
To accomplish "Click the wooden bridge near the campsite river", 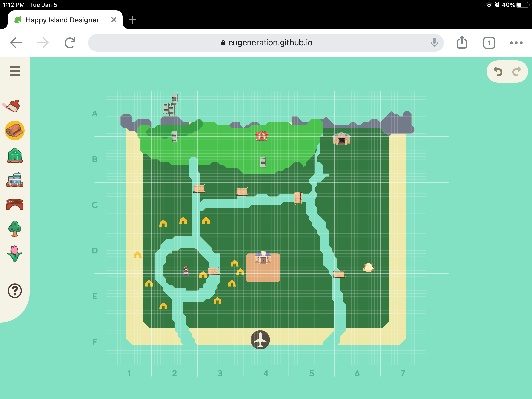I will click(339, 274).
